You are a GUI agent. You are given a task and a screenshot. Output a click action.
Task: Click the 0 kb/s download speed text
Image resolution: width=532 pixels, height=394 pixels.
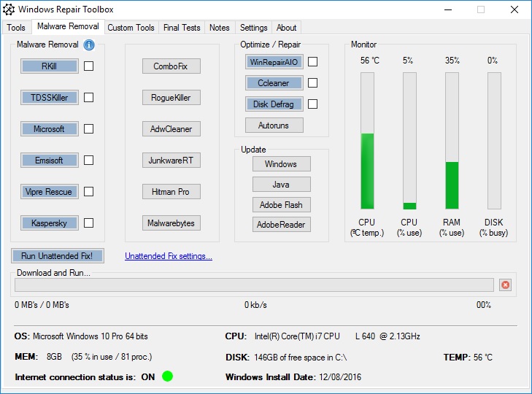click(x=255, y=305)
